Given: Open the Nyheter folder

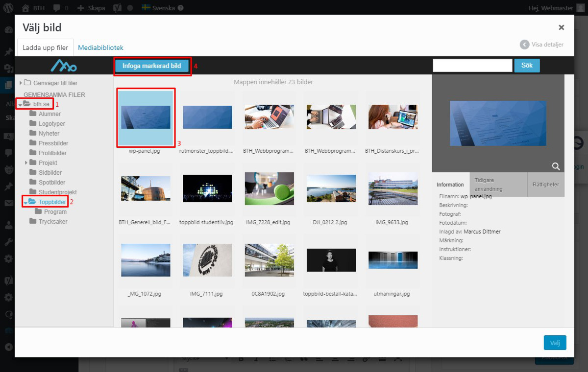Looking at the screenshot, I should (x=49, y=133).
